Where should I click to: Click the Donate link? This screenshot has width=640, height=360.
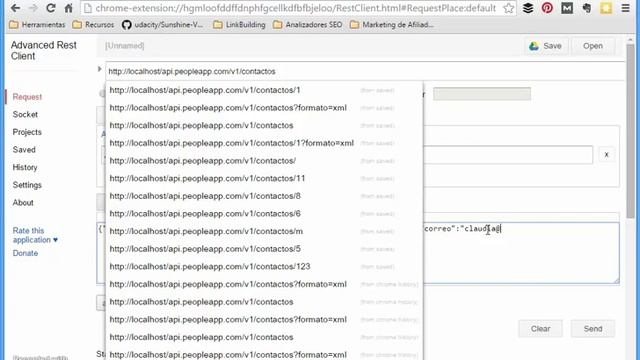[25, 253]
